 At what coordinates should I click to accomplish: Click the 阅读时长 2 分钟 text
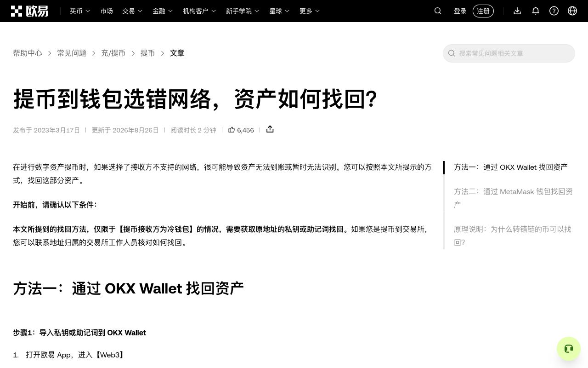pyautogui.click(x=193, y=130)
